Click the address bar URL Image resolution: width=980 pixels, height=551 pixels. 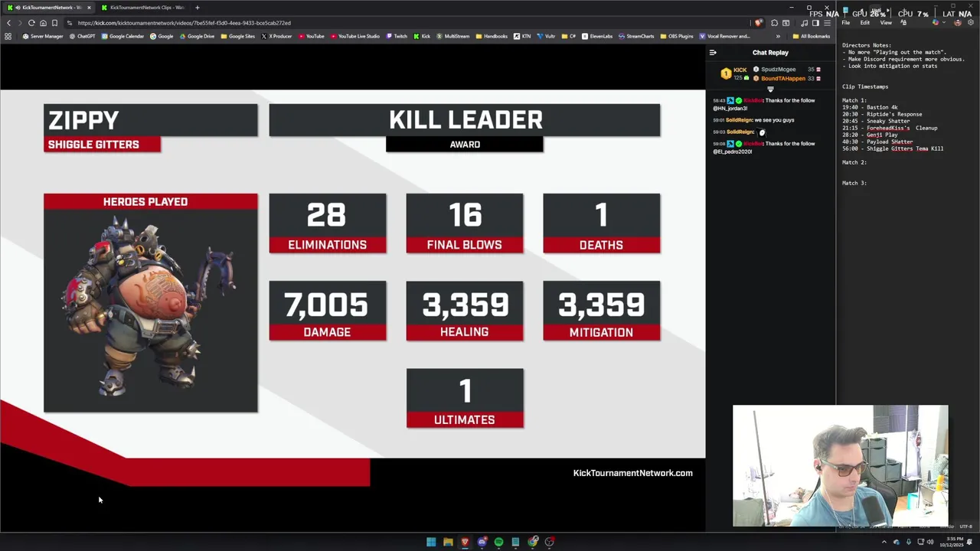(x=184, y=23)
